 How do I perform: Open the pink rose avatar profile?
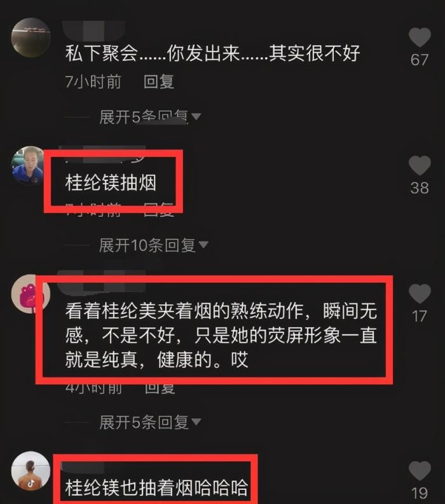29,294
